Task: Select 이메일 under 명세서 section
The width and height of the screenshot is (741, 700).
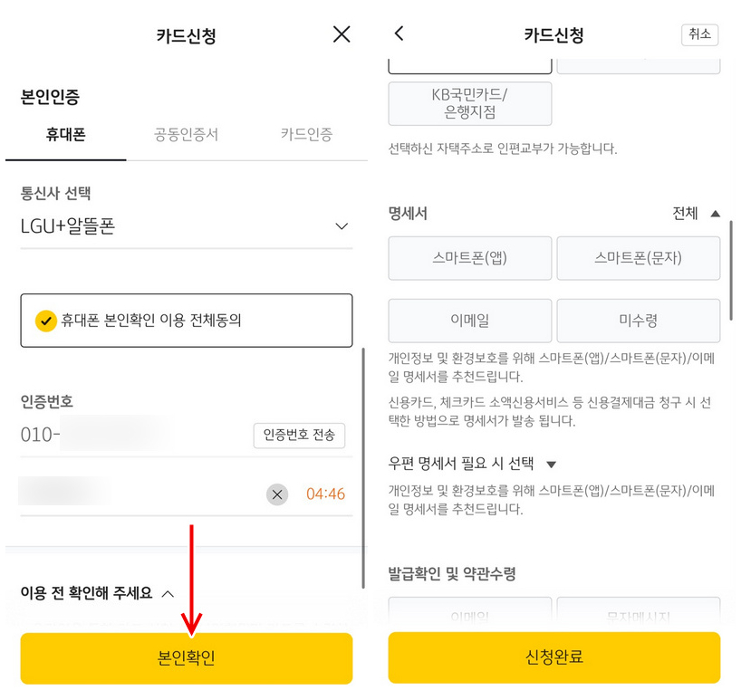Action: [469, 321]
